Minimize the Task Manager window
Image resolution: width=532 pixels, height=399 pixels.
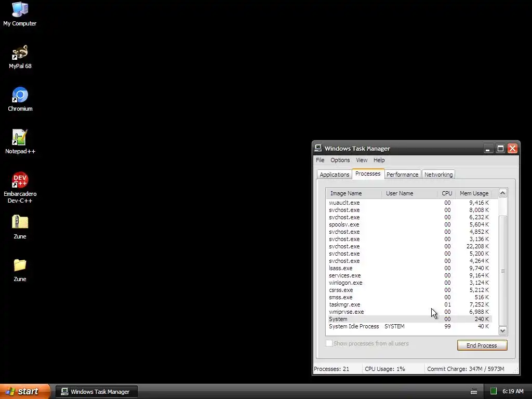(488, 149)
